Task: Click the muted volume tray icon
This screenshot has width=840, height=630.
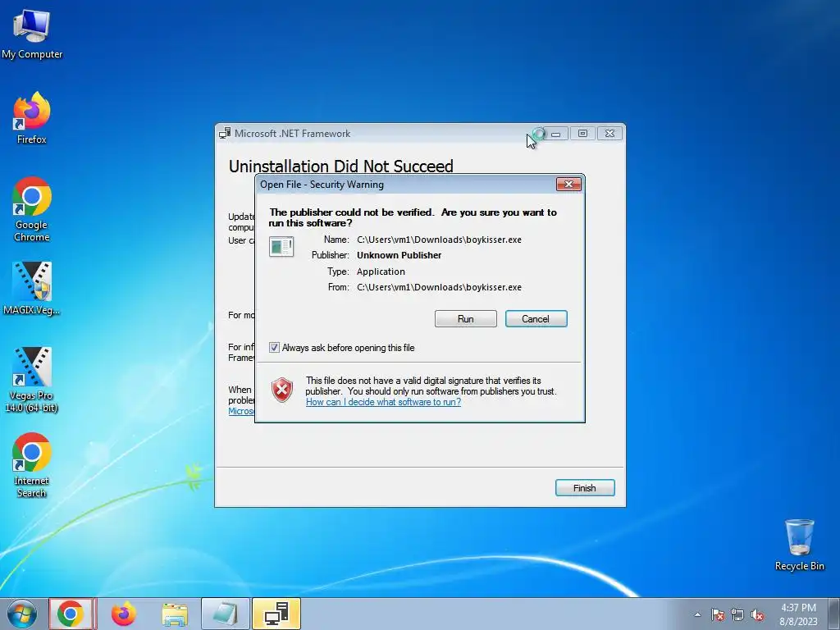Action: pos(757,615)
